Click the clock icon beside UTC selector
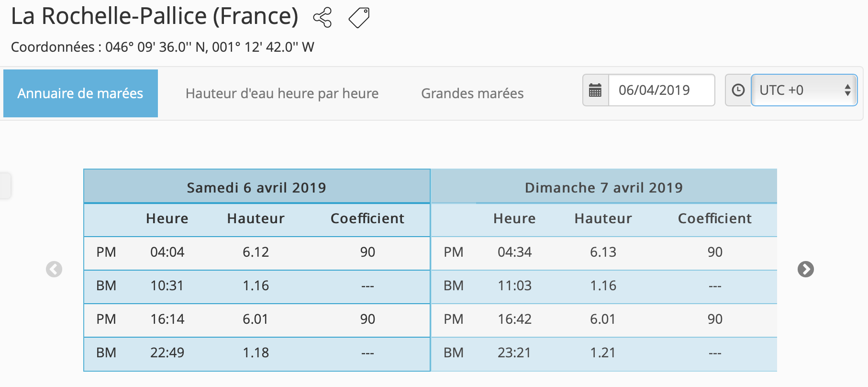The image size is (868, 387). point(738,90)
